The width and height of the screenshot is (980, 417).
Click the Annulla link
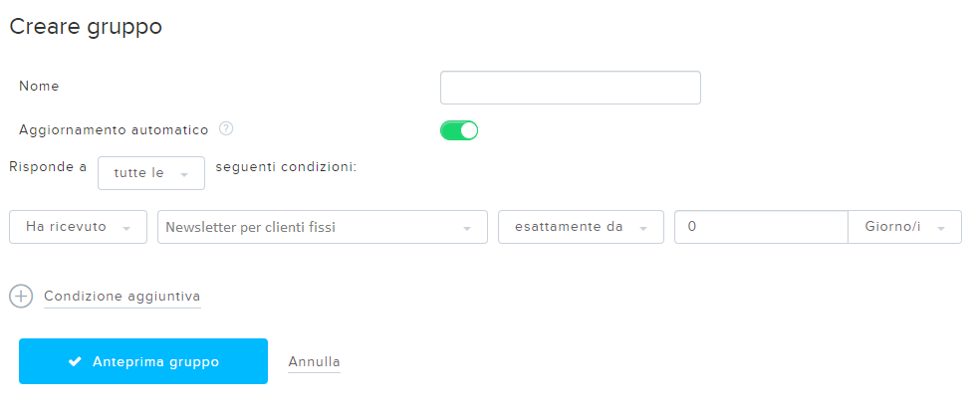coord(314,362)
